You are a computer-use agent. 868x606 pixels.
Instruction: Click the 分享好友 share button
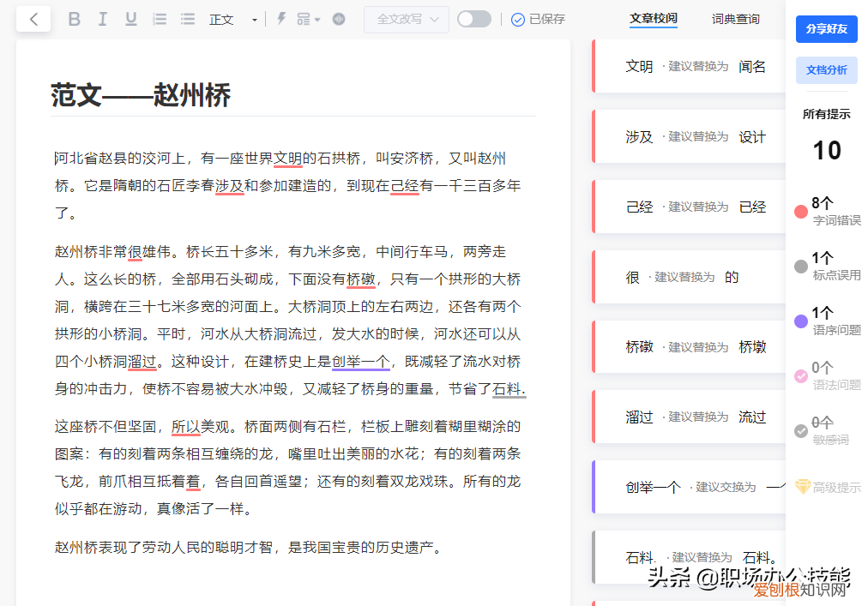[826, 28]
